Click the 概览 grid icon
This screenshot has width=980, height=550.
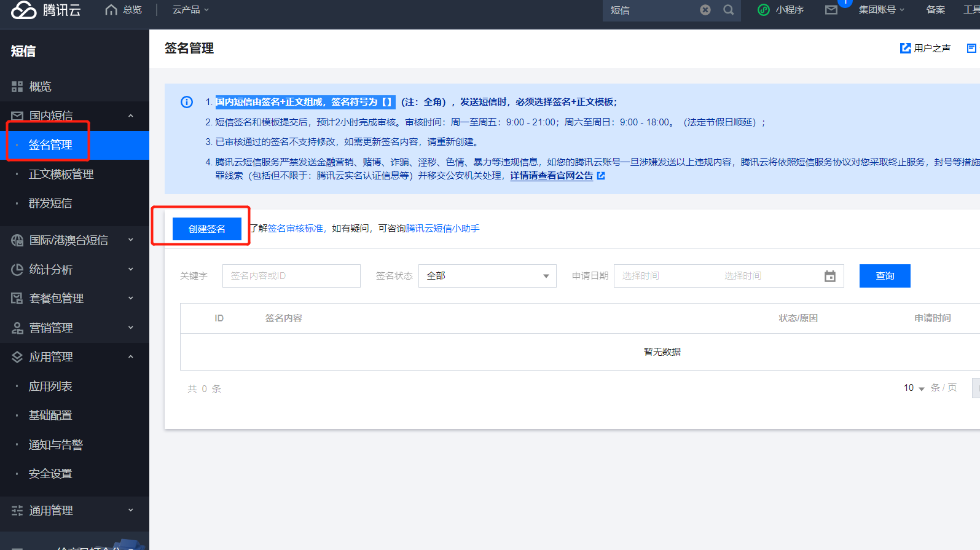[17, 87]
